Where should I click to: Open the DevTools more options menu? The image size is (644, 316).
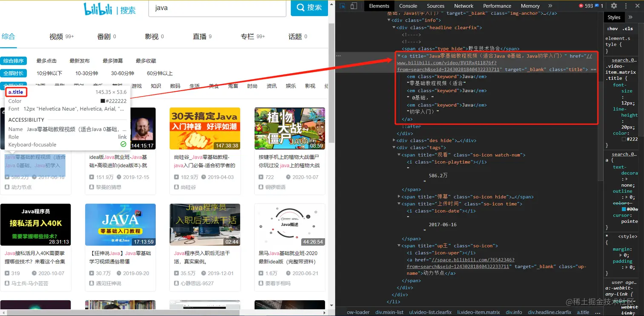[626, 6]
